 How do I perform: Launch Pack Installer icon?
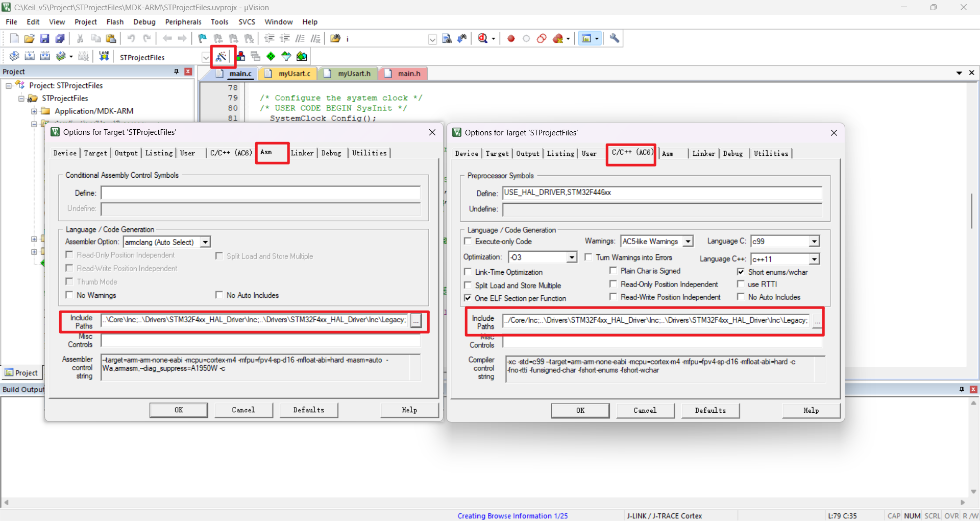(x=302, y=56)
